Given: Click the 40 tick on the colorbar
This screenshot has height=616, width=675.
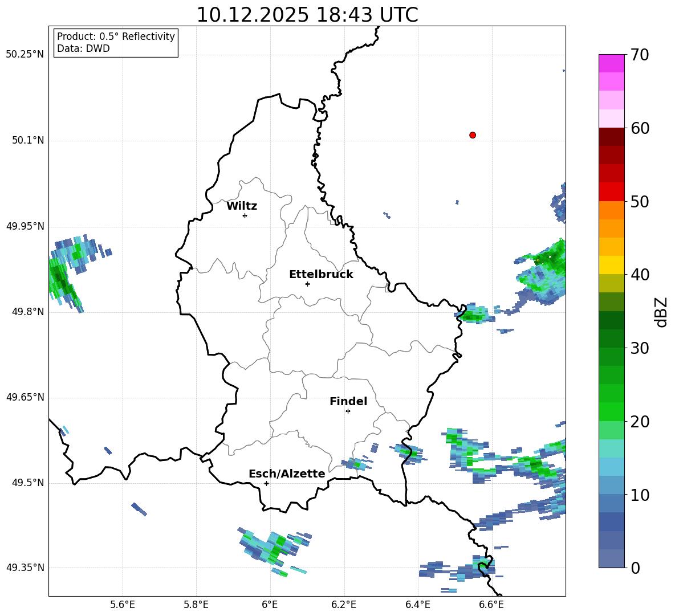Looking at the screenshot, I should coord(640,275).
